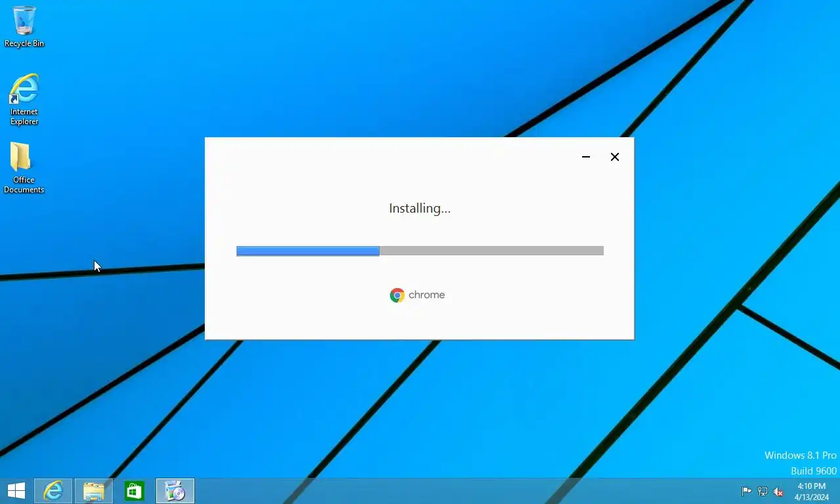This screenshot has width=840, height=504.
Task: Open the Recycle Bin desktop icon
Action: click(x=24, y=27)
